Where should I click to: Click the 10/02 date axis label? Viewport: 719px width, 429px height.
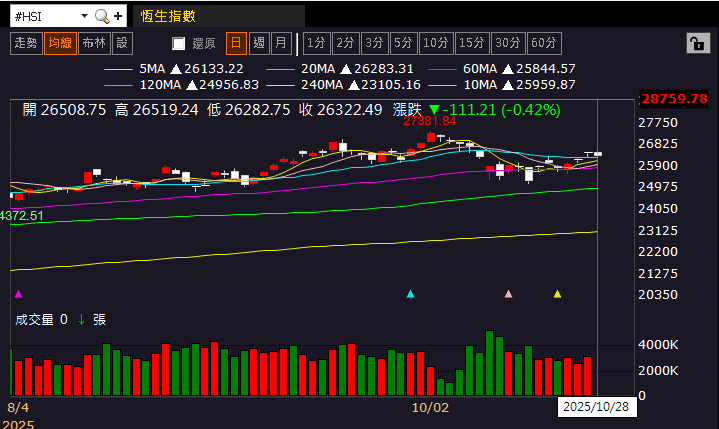tap(430, 407)
